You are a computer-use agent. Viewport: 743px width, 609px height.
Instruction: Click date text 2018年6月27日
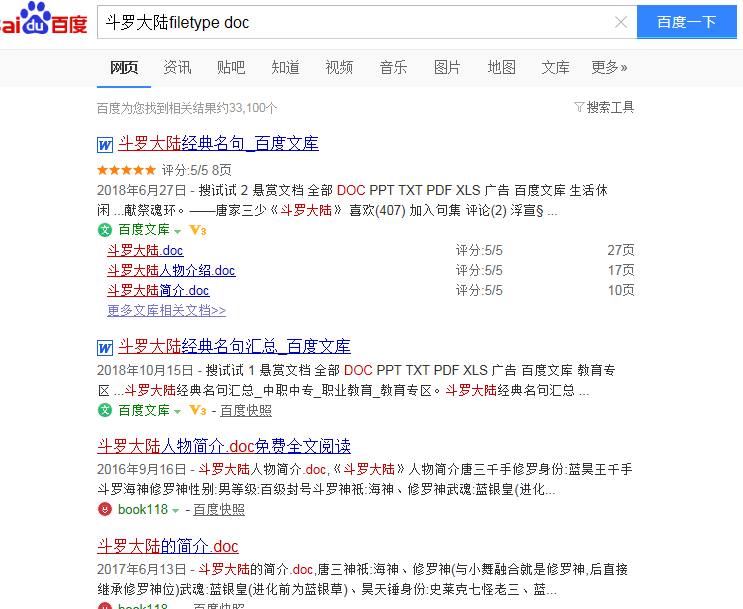pyautogui.click(x=142, y=191)
